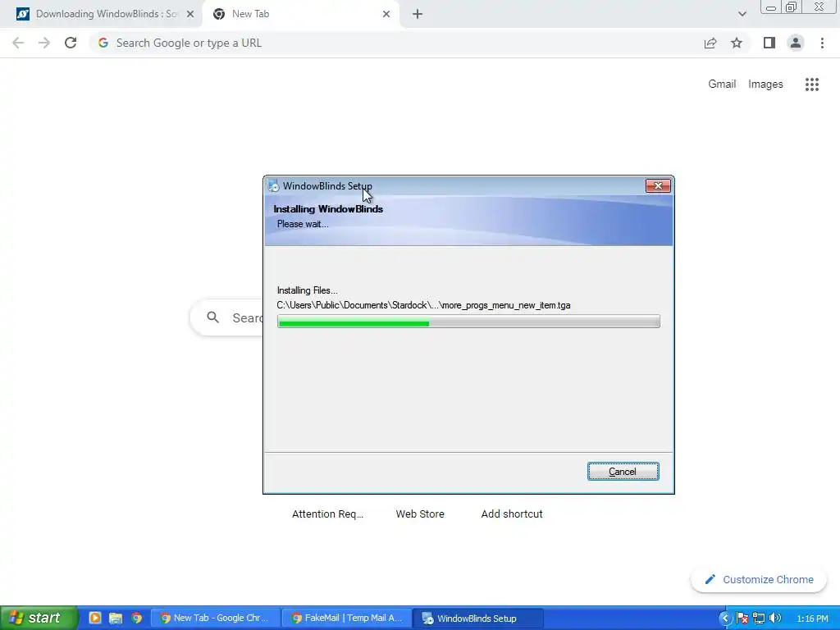Go back with the back arrow
Image resolution: width=840 pixels, height=630 pixels.
(18, 43)
